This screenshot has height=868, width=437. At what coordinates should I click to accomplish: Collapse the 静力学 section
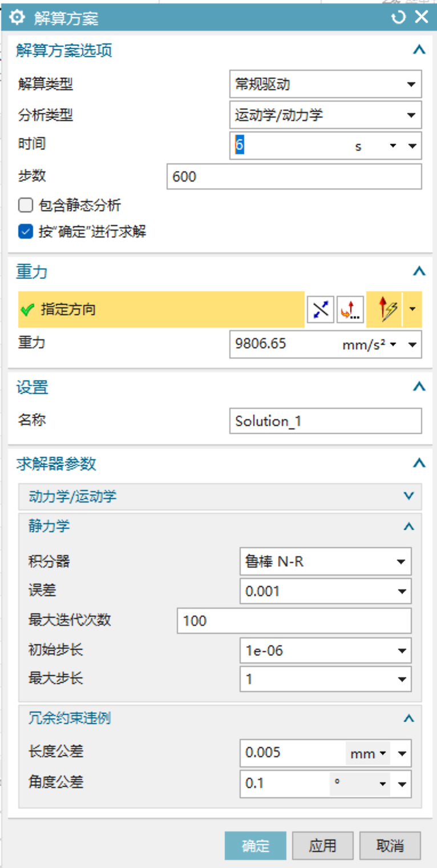click(x=220, y=526)
